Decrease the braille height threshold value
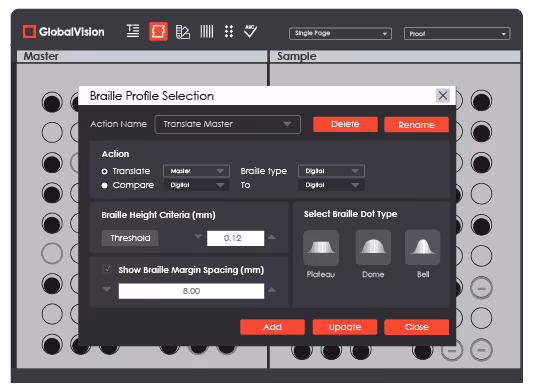Viewport: 533px width, 391px height. click(198, 236)
